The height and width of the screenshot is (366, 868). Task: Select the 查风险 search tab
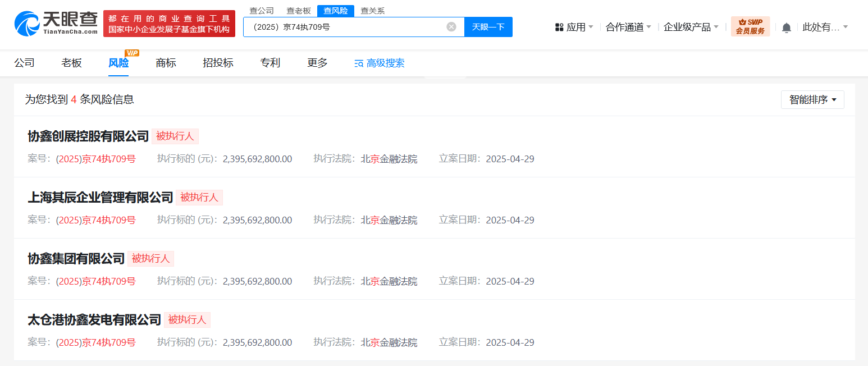[336, 11]
